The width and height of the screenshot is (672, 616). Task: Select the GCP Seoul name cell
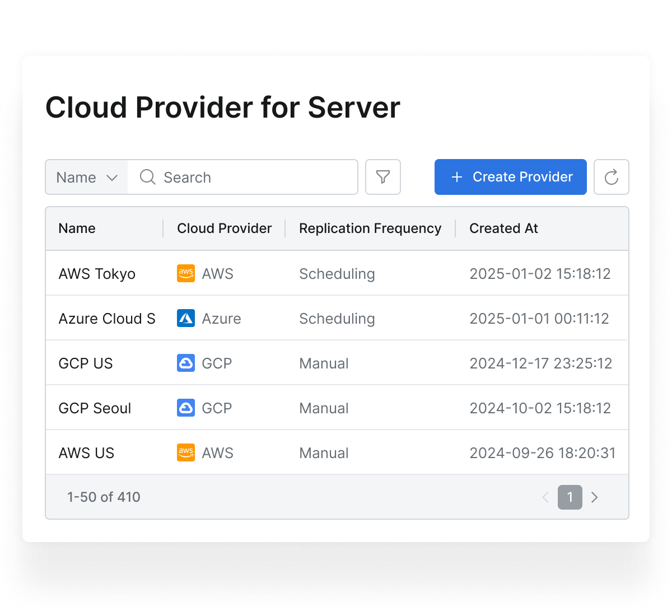click(95, 408)
